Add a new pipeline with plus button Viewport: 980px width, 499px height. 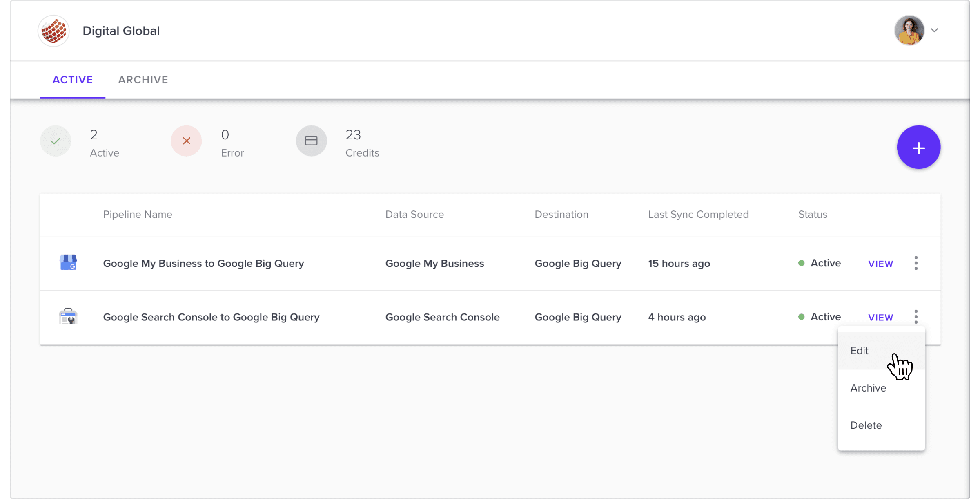pos(919,147)
